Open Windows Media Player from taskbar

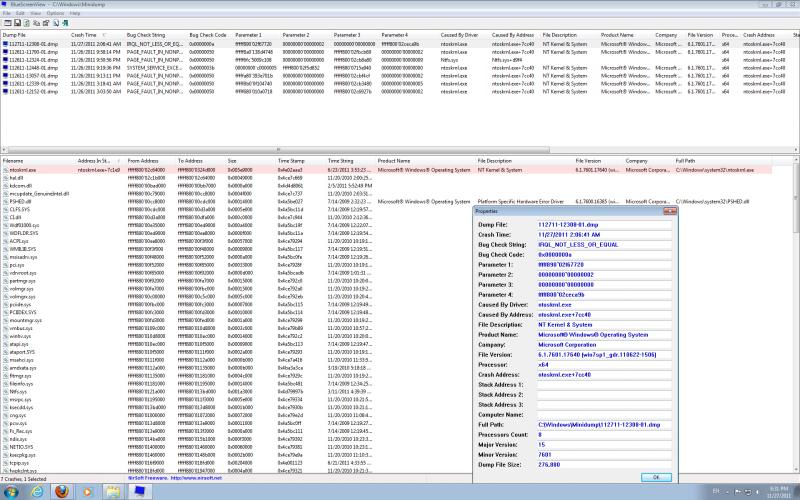(x=87, y=492)
